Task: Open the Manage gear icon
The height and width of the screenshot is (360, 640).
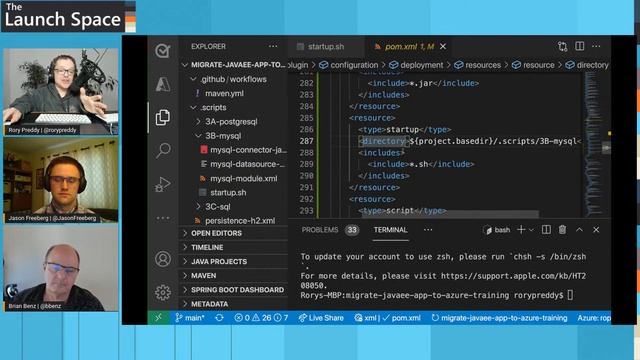Action: (x=163, y=292)
